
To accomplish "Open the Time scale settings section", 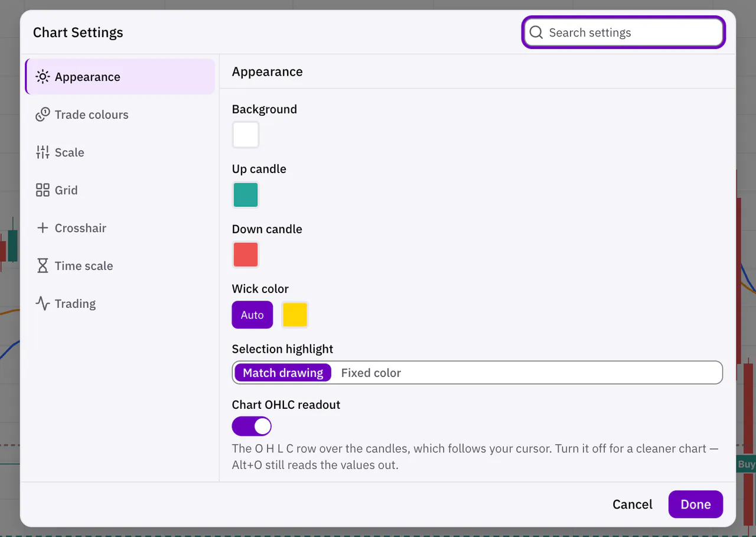I will (x=120, y=266).
